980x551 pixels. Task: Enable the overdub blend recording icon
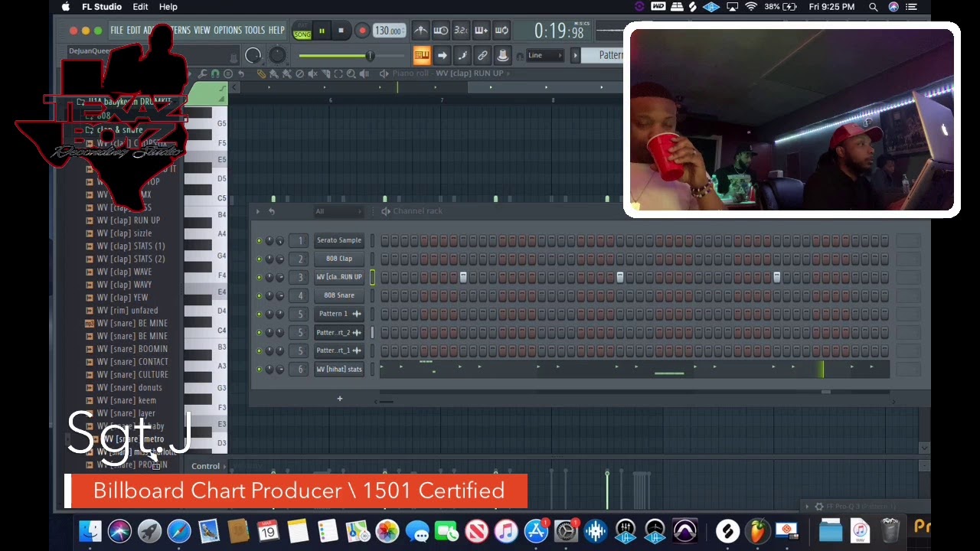pos(481,31)
